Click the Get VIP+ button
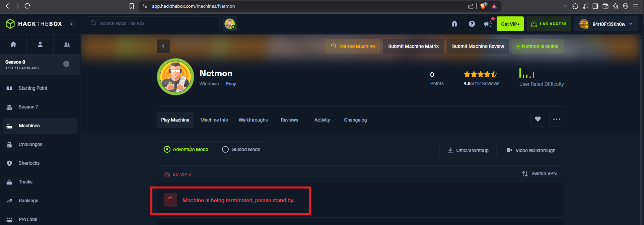 (510, 24)
